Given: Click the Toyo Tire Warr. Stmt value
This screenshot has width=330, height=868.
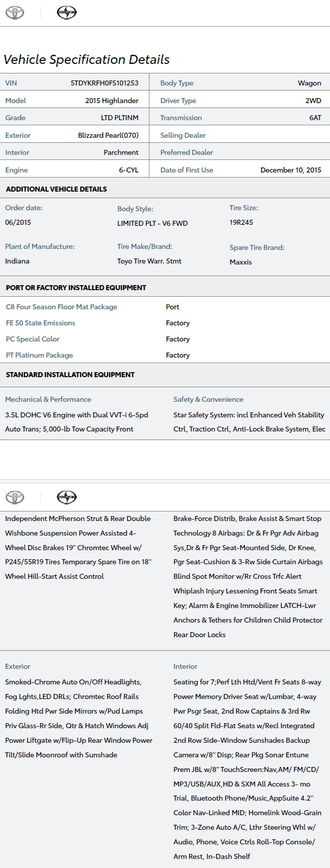Looking at the screenshot, I should [x=149, y=261].
